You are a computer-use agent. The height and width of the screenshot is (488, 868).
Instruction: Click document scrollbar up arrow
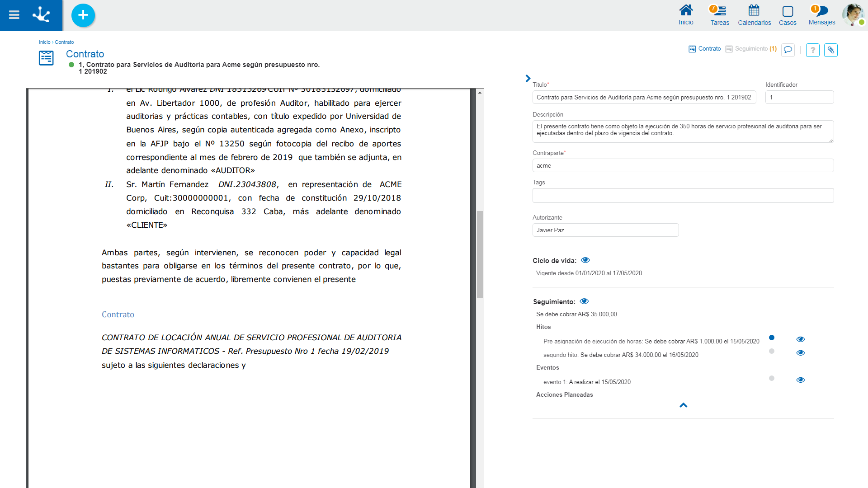click(x=480, y=92)
